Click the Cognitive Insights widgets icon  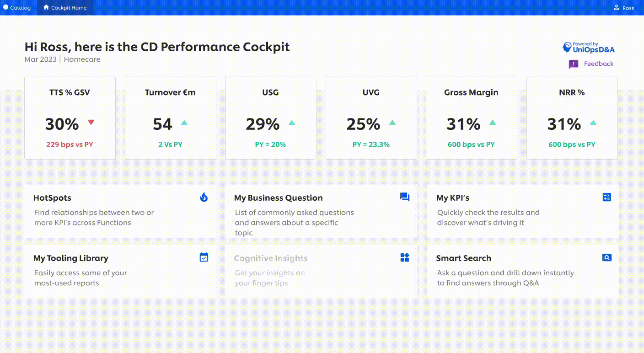pos(404,257)
